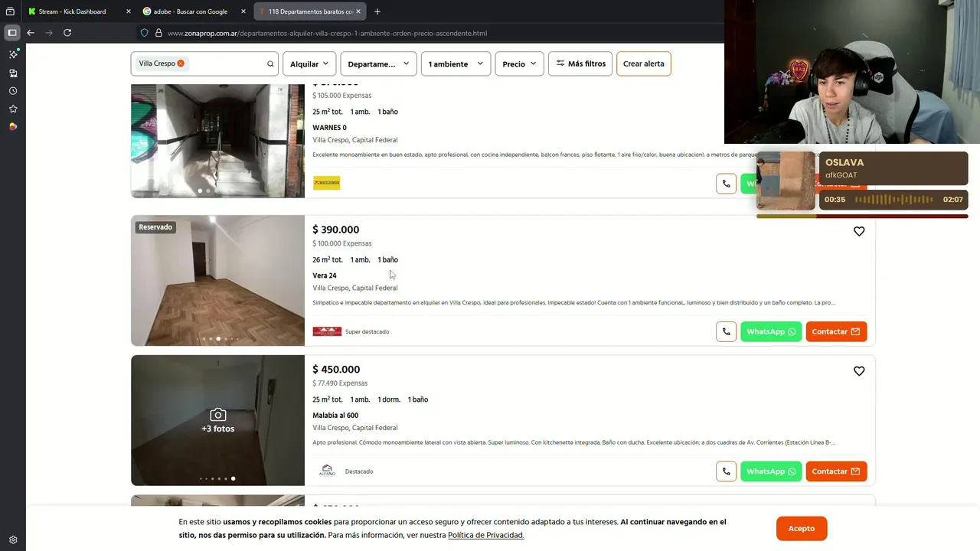980x551 pixels.
Task: Click the browser forward arrow
Action: (x=49, y=33)
